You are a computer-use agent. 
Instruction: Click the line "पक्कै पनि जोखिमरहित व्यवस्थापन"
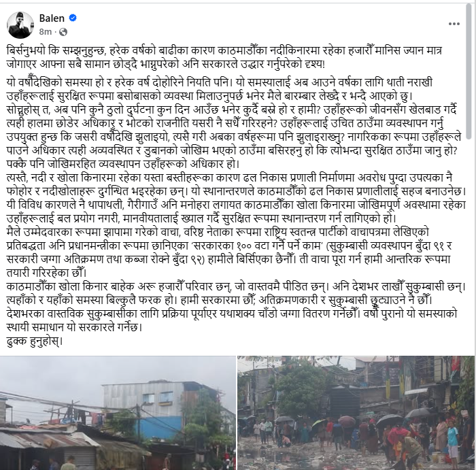[x=123, y=164]
